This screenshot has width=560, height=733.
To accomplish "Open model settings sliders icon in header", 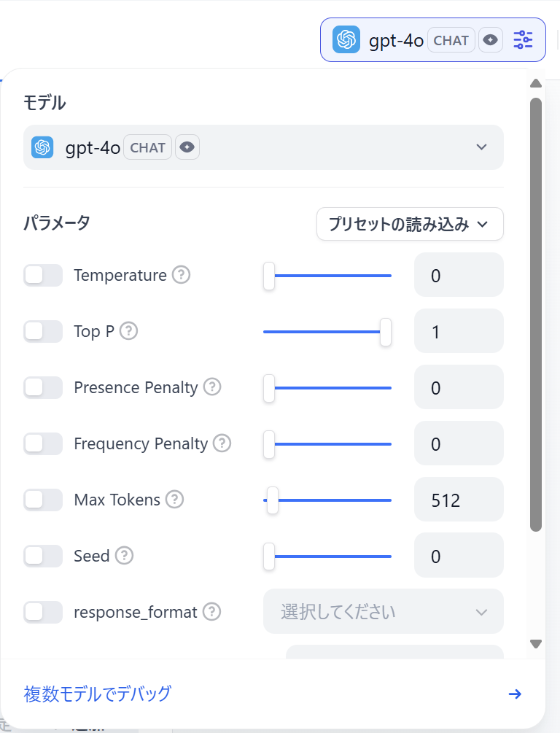I will point(523,40).
